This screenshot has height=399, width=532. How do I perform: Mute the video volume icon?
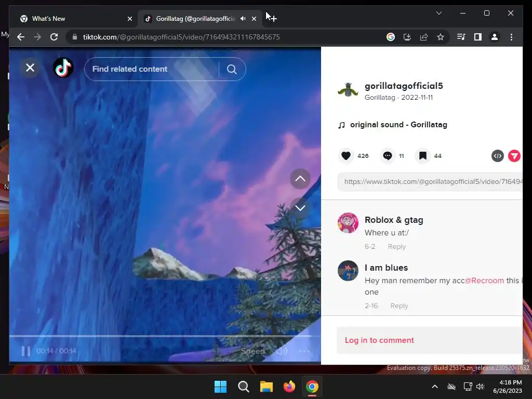point(282,351)
